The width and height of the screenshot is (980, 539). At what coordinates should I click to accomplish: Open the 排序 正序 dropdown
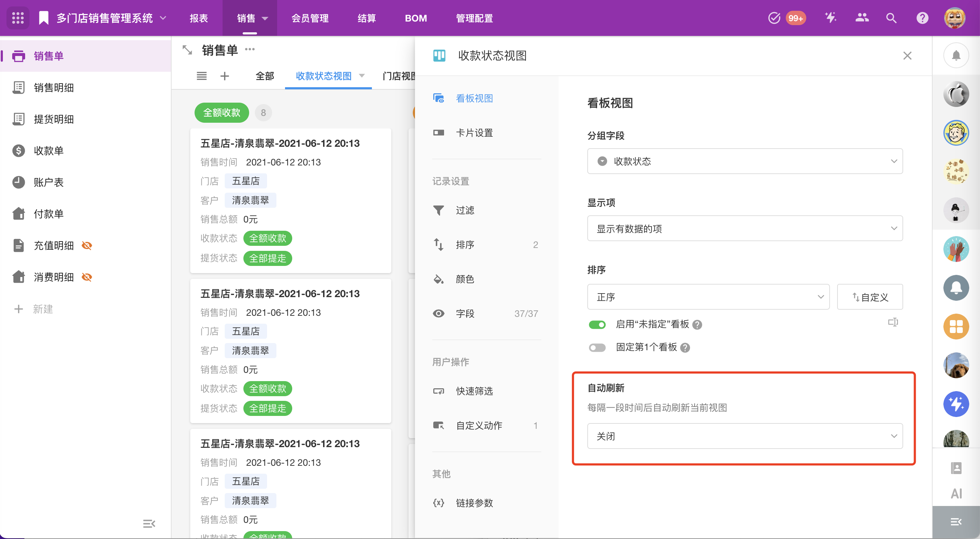pyautogui.click(x=708, y=297)
